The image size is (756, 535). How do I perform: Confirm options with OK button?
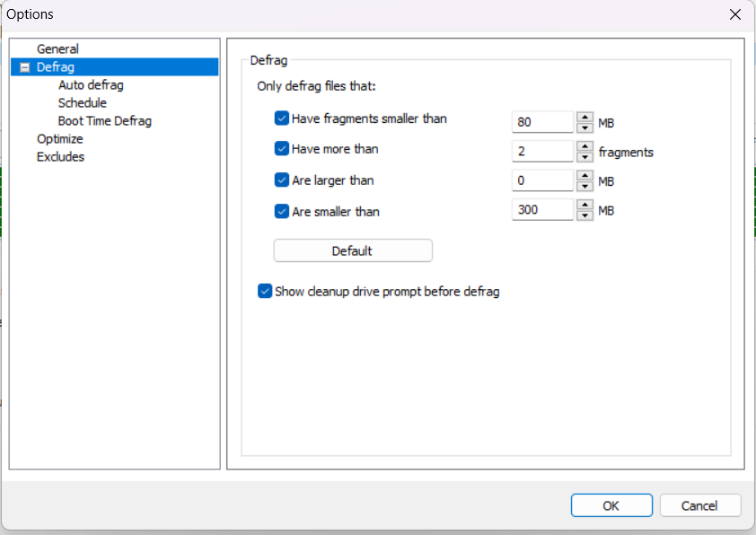pyautogui.click(x=611, y=505)
